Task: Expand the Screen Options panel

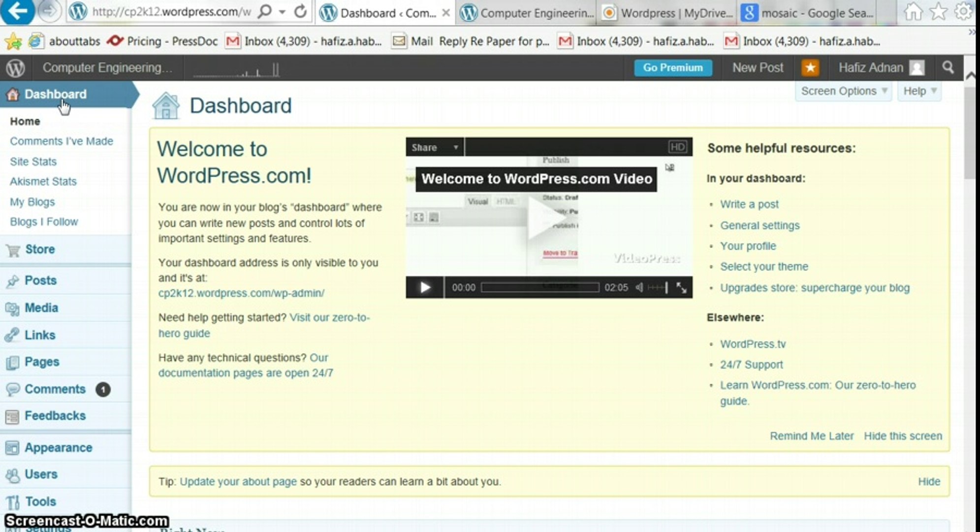Action: [x=844, y=91]
